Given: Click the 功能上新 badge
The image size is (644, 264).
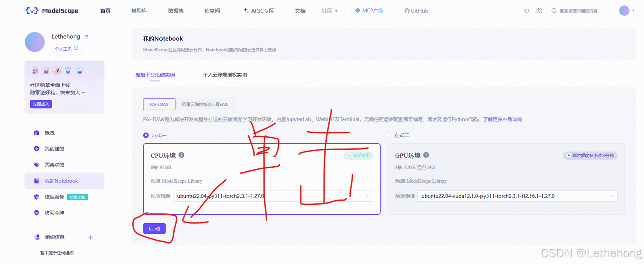Looking at the screenshot, I should [x=78, y=197].
